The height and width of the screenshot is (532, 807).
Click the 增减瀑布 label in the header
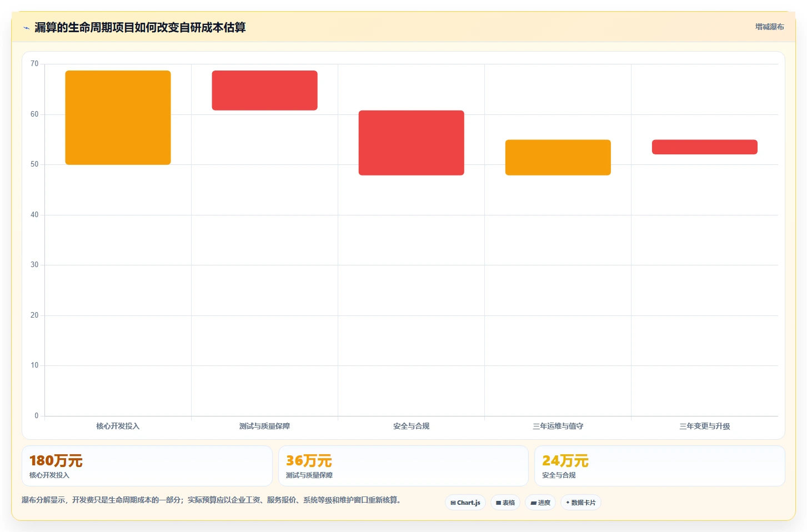[x=769, y=27]
